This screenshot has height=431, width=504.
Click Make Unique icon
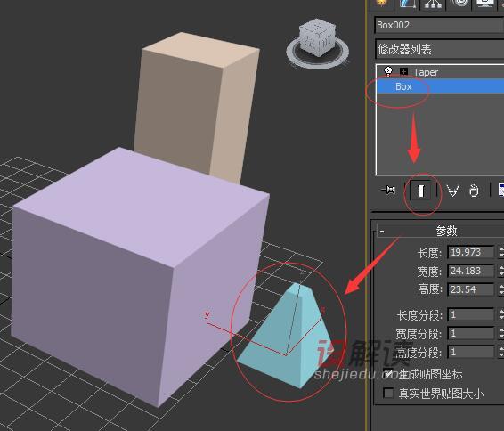pos(453,191)
